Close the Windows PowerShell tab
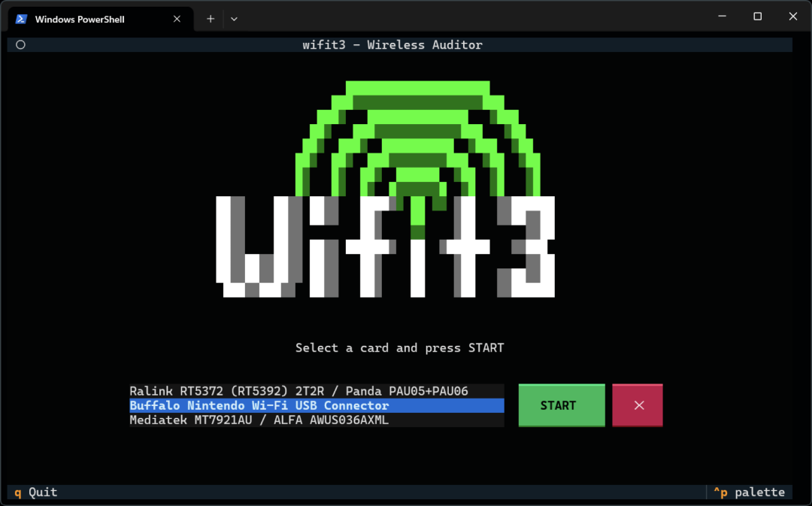This screenshot has height=506, width=812. coord(177,19)
